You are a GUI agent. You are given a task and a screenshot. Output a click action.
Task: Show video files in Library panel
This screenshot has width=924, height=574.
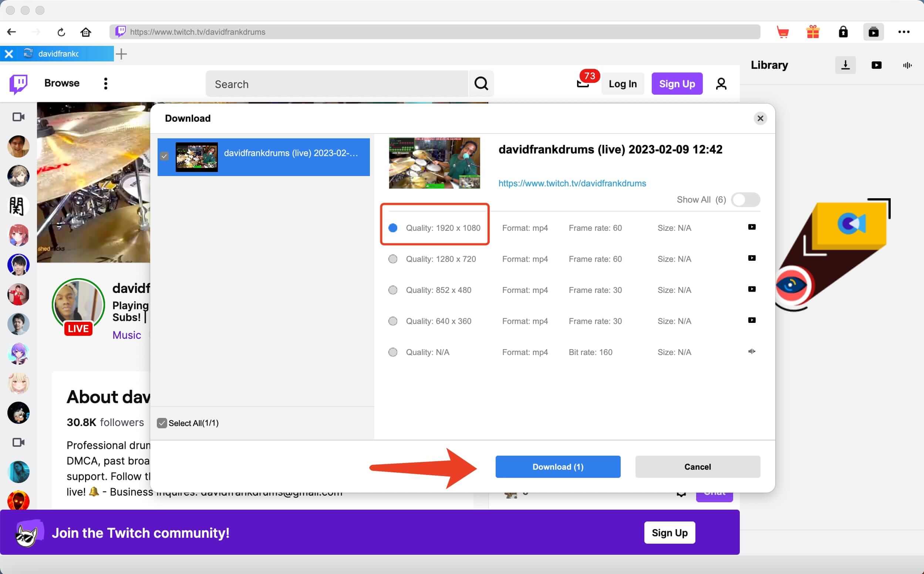[x=876, y=65]
